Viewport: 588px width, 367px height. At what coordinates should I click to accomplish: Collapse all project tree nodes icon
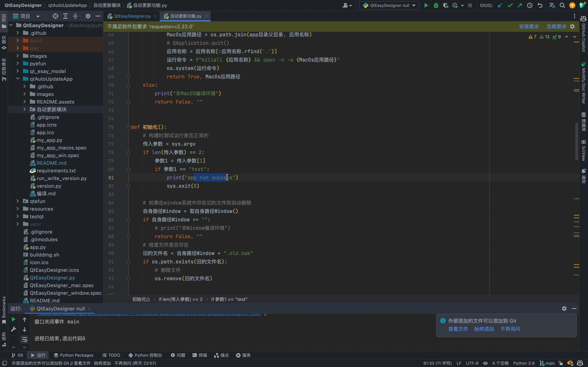pyautogui.click(x=76, y=16)
